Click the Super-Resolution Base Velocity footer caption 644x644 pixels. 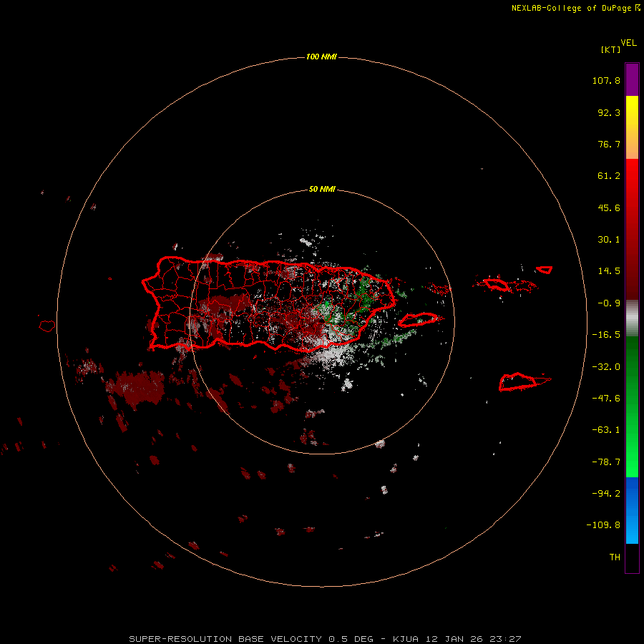tap(325, 639)
